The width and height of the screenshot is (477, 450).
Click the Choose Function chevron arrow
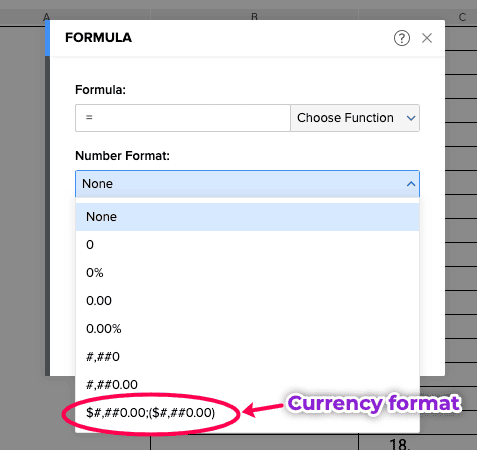411,118
